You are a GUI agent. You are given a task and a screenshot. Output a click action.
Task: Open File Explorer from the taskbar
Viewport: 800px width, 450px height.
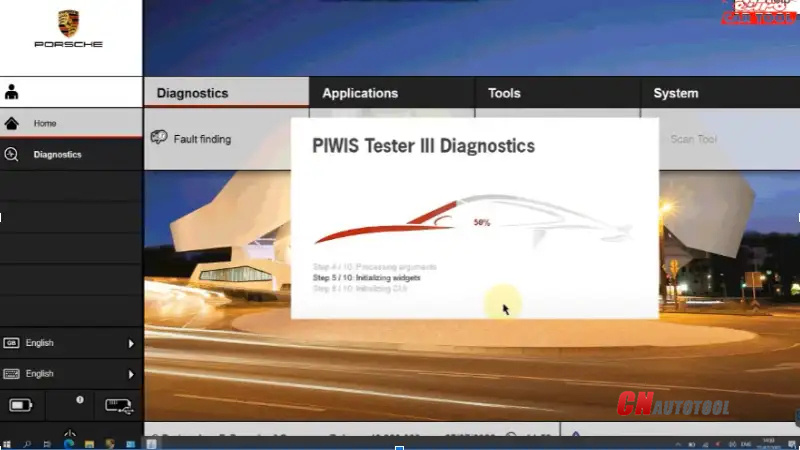point(89,444)
